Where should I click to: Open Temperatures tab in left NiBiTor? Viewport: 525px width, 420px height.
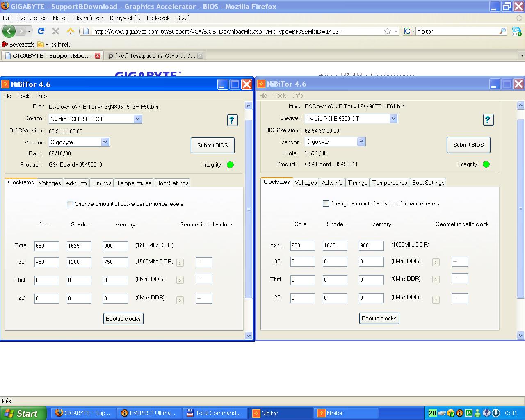pyautogui.click(x=134, y=183)
